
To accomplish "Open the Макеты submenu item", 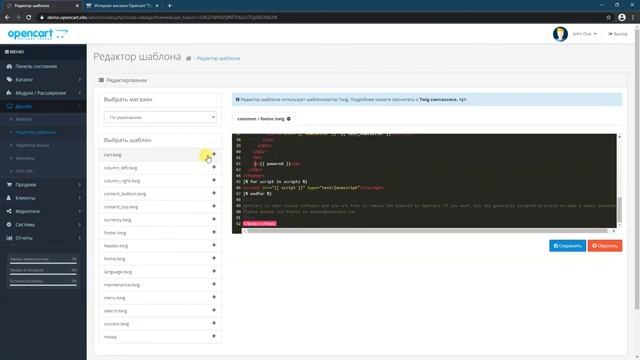I will [24, 119].
